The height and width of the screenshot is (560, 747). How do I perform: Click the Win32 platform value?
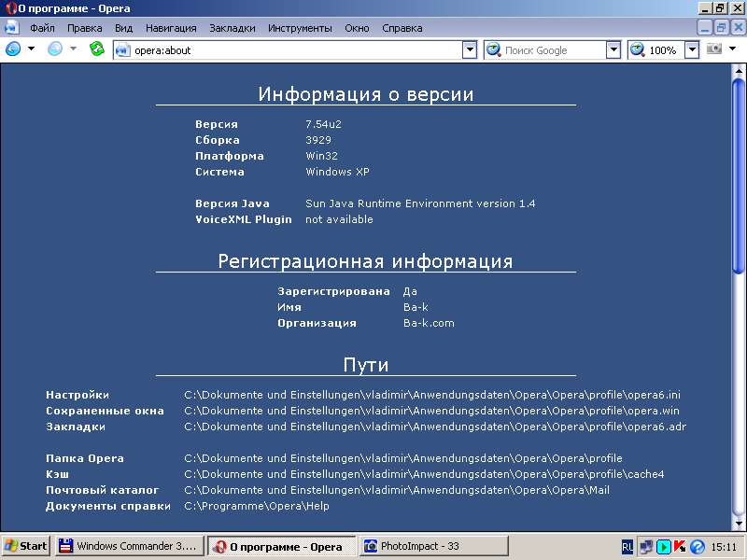coord(321,156)
